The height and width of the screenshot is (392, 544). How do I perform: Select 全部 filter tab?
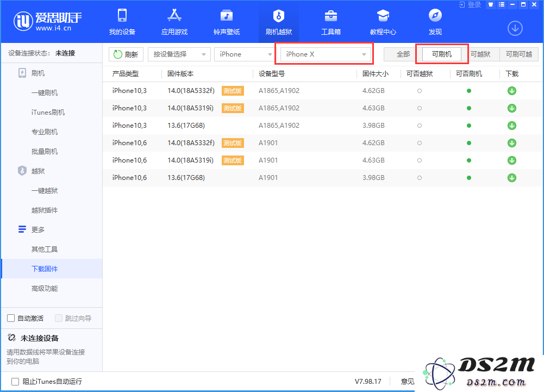pos(403,54)
